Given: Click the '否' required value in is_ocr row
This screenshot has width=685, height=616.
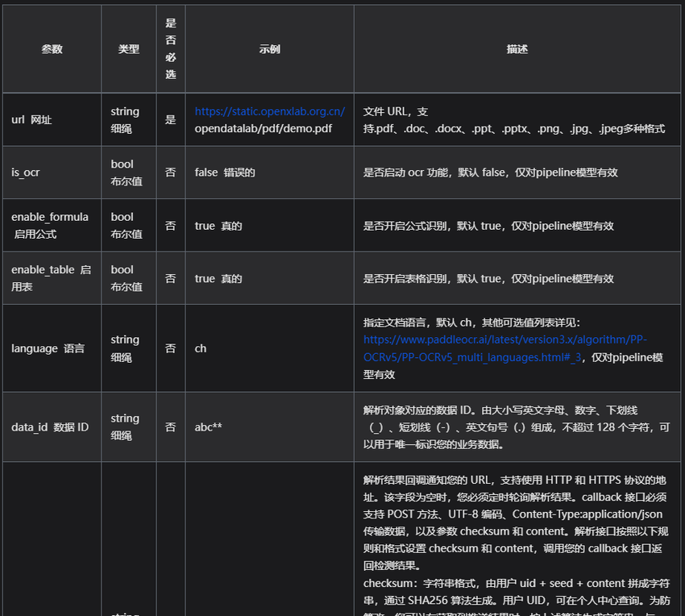Looking at the screenshot, I should (170, 173).
